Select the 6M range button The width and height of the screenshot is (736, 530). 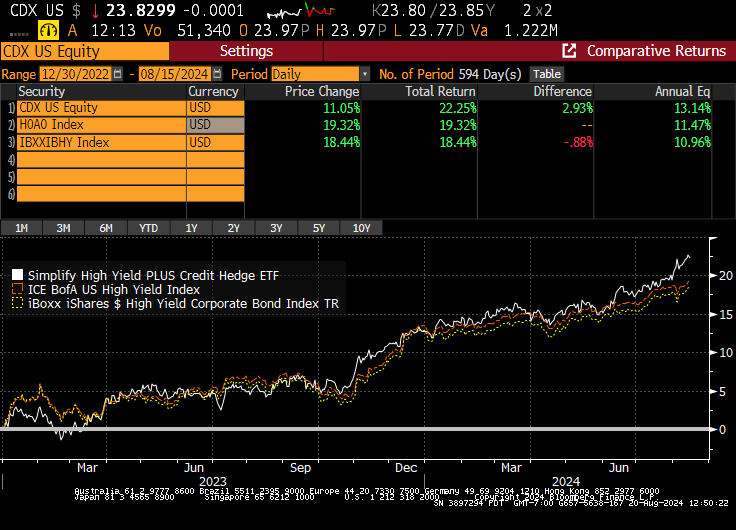pyautogui.click(x=106, y=228)
